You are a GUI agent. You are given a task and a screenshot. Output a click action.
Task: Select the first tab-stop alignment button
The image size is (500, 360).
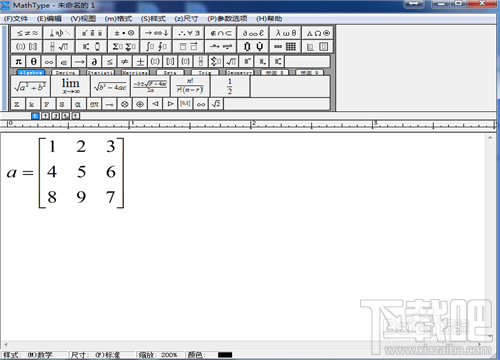(x=35, y=116)
